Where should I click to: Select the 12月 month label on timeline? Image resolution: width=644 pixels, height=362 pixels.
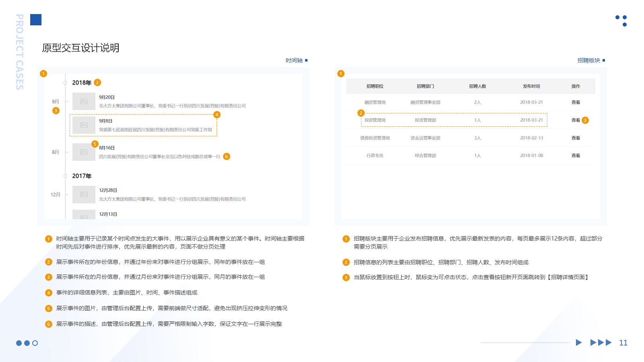56,195
